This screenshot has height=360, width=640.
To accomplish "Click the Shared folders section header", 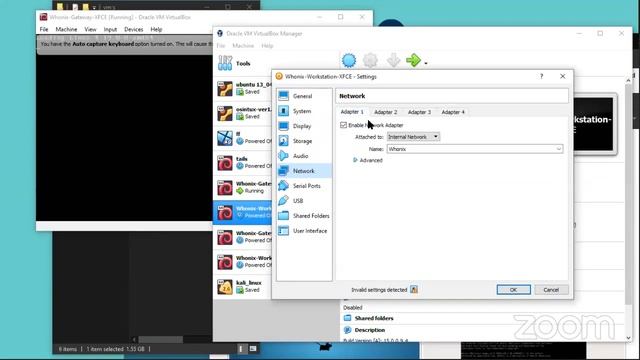I will 374,318.
